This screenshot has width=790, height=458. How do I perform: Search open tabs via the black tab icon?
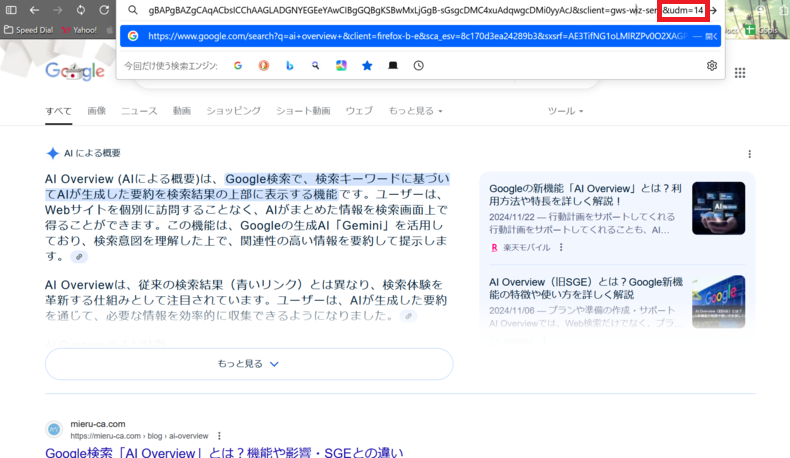pyautogui.click(x=393, y=66)
